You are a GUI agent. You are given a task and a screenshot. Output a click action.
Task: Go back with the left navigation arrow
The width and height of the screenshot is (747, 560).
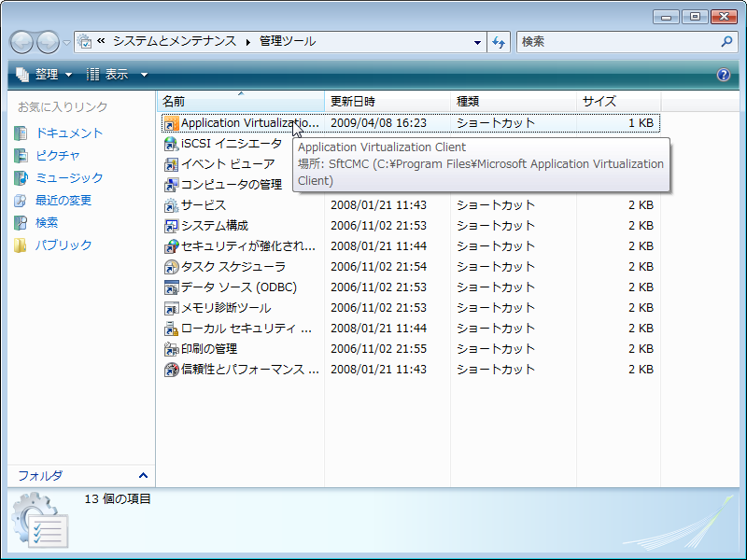pyautogui.click(x=21, y=42)
